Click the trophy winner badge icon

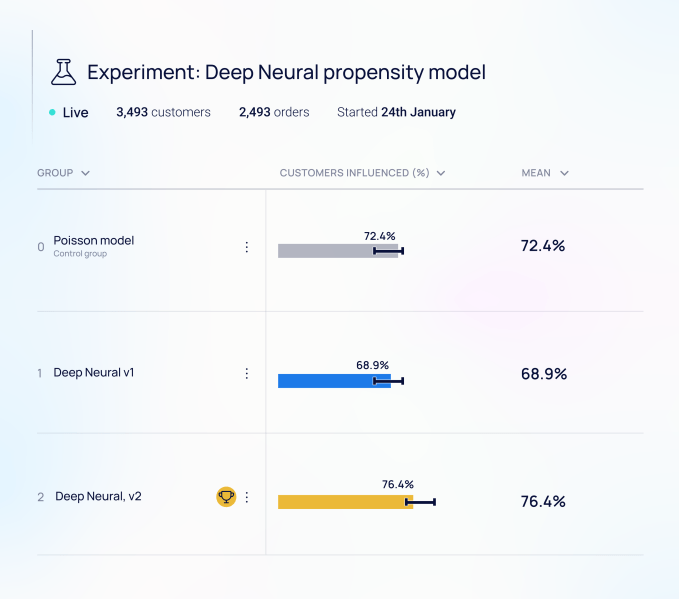click(226, 497)
